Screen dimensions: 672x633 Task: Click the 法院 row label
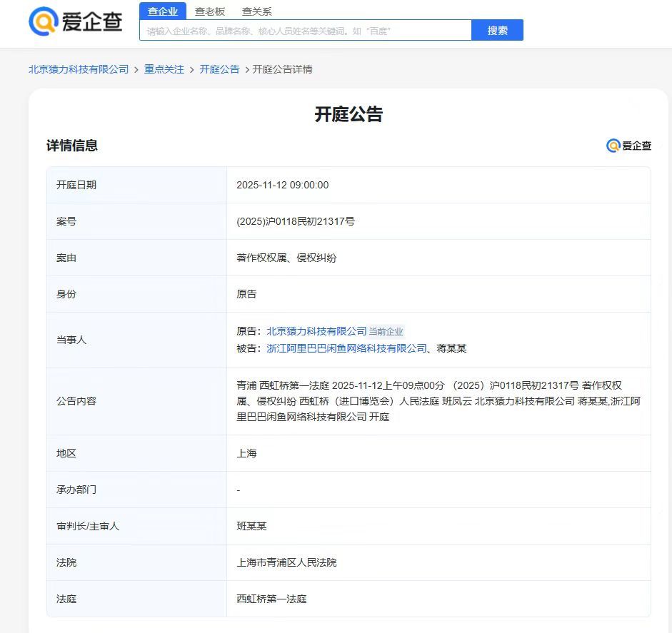click(66, 562)
